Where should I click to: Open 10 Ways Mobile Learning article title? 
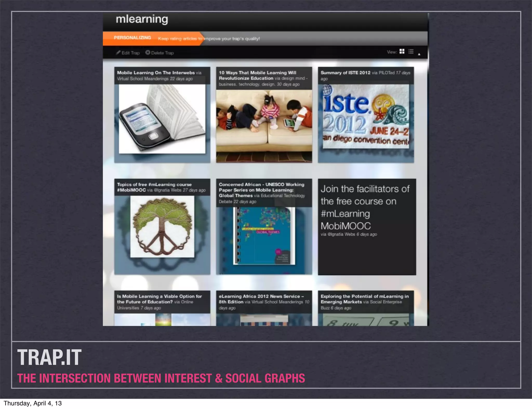tap(257, 75)
